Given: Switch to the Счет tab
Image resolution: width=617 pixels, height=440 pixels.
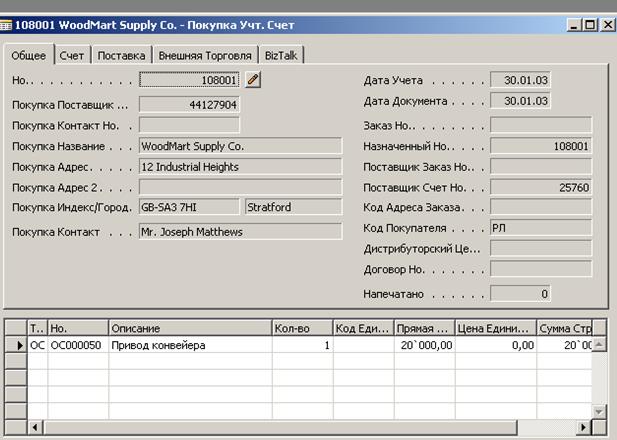Looking at the screenshot, I should coord(72,56).
